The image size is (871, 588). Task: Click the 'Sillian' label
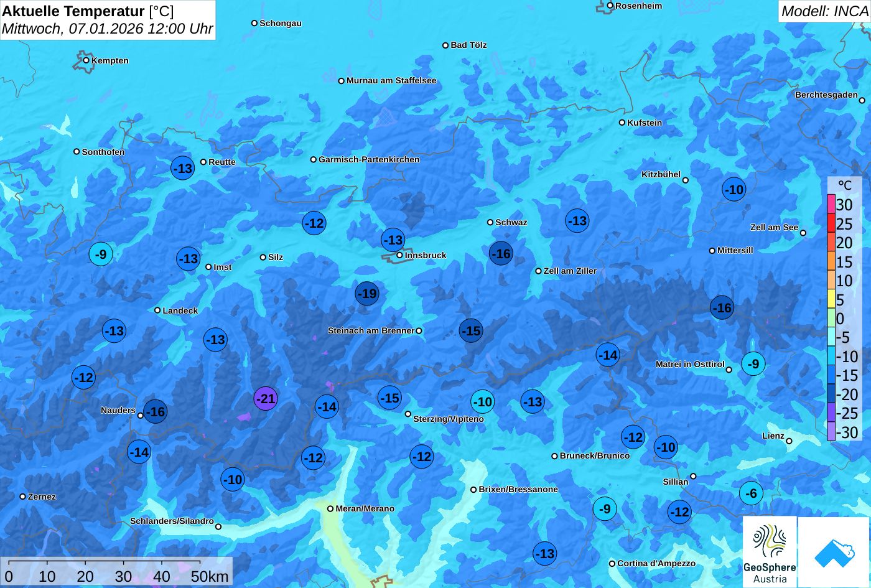click(676, 482)
